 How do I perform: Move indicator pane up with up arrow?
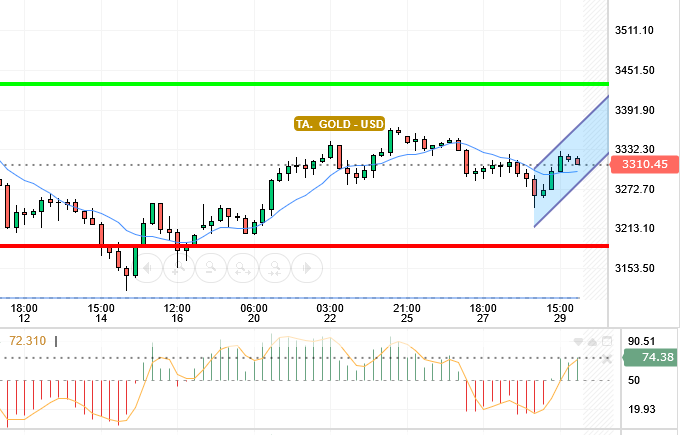tap(592, 342)
